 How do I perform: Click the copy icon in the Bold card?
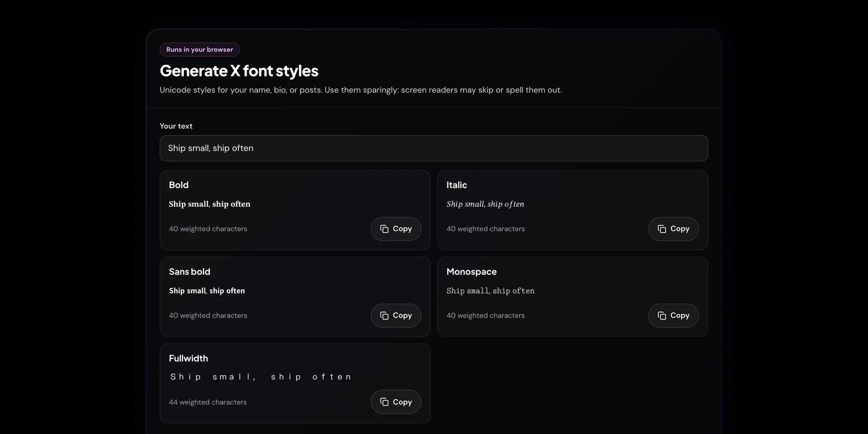384,229
